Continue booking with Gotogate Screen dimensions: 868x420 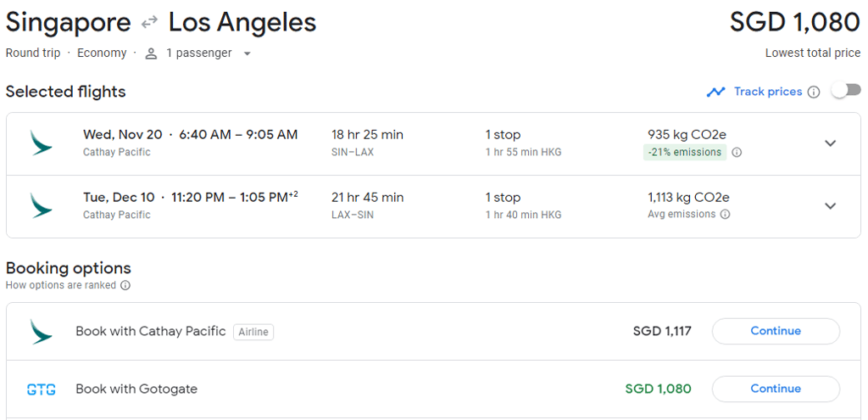pos(776,389)
